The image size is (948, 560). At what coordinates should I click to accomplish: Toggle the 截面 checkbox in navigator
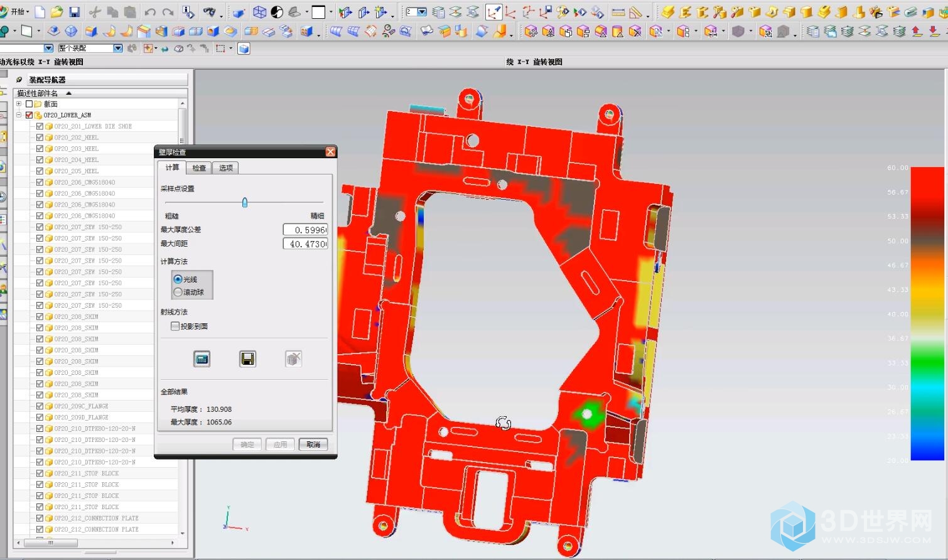click(29, 104)
